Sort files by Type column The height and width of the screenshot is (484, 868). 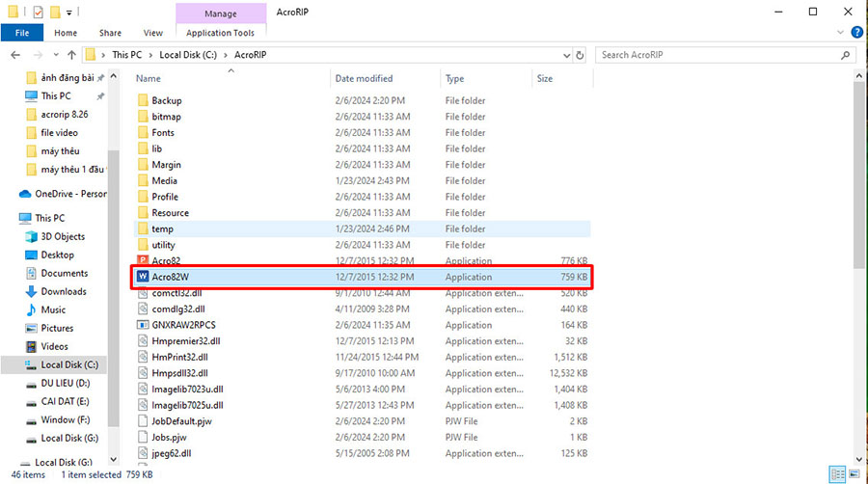tap(455, 78)
